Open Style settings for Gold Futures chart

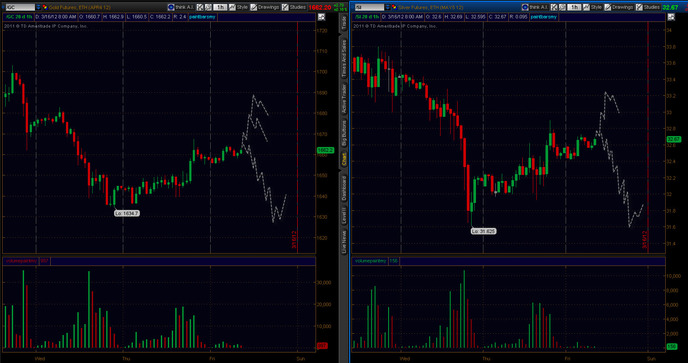(238, 7)
